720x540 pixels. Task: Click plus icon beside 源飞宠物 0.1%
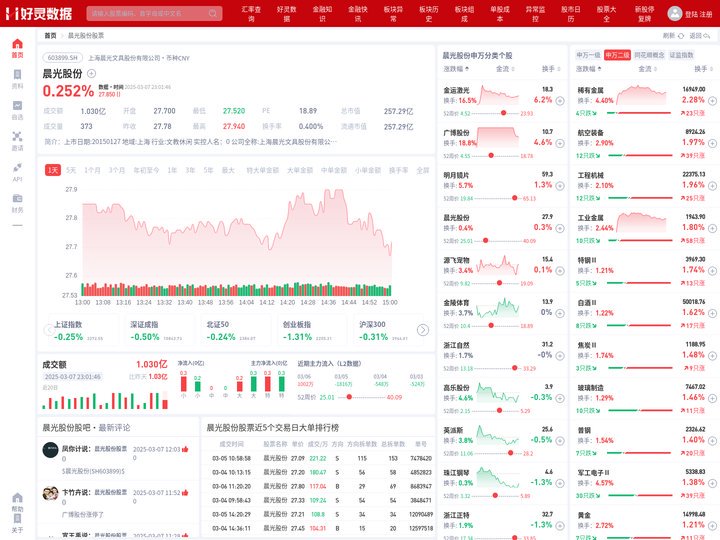tap(560, 271)
